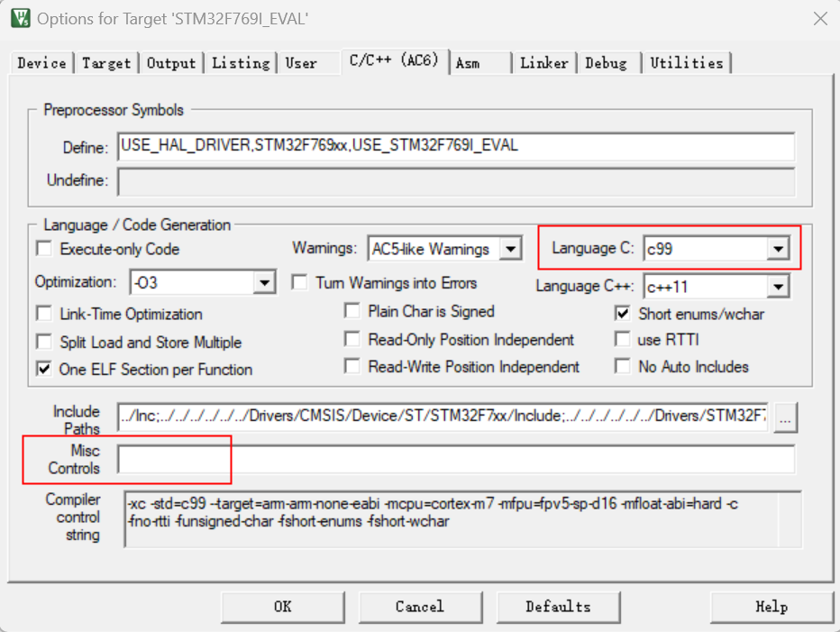Uncheck One ELF Section per Function
This screenshot has width=840, height=632.
[x=43, y=369]
